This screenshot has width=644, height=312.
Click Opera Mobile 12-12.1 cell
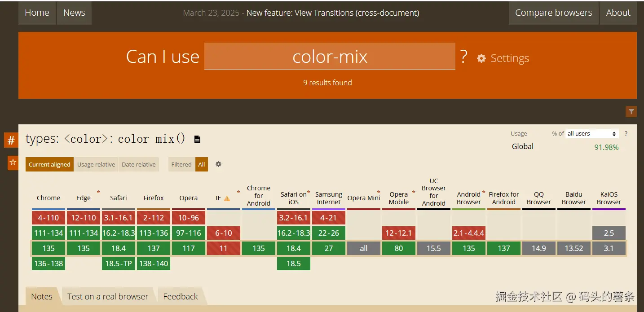click(x=399, y=233)
